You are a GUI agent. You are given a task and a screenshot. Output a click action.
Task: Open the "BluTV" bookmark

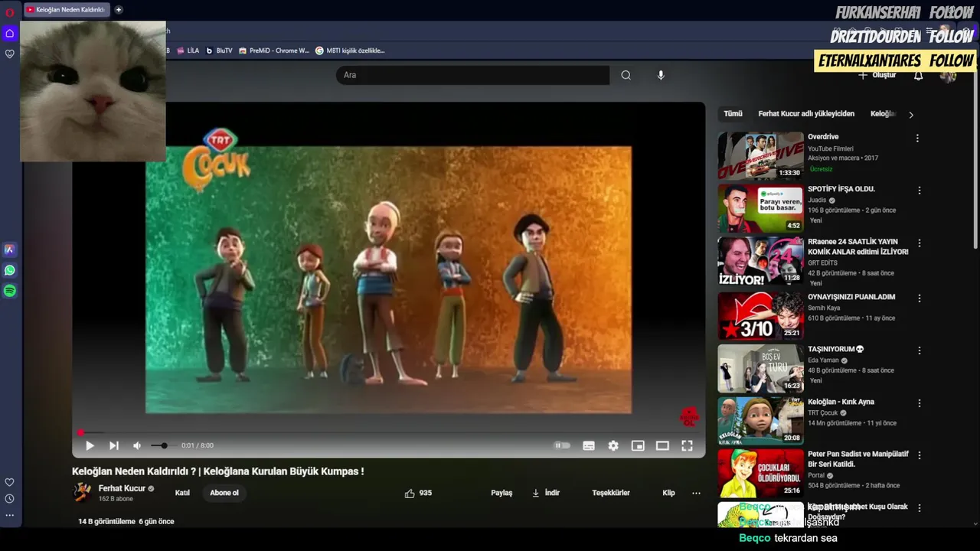(219, 51)
